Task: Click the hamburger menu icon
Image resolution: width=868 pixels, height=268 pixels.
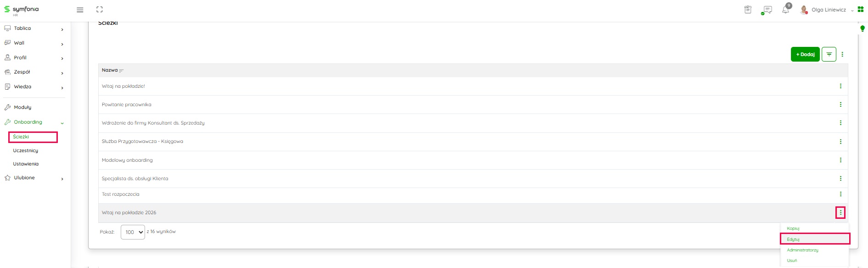Action: (x=80, y=10)
